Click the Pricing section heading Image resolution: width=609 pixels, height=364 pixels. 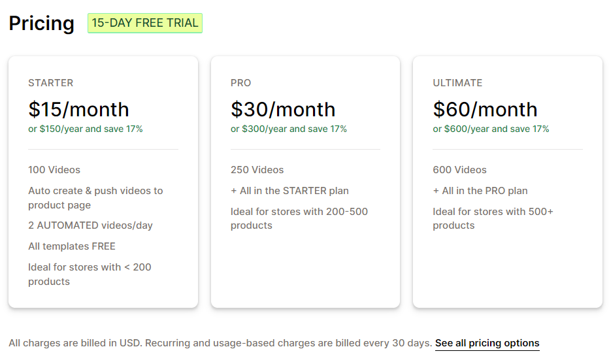coord(42,24)
